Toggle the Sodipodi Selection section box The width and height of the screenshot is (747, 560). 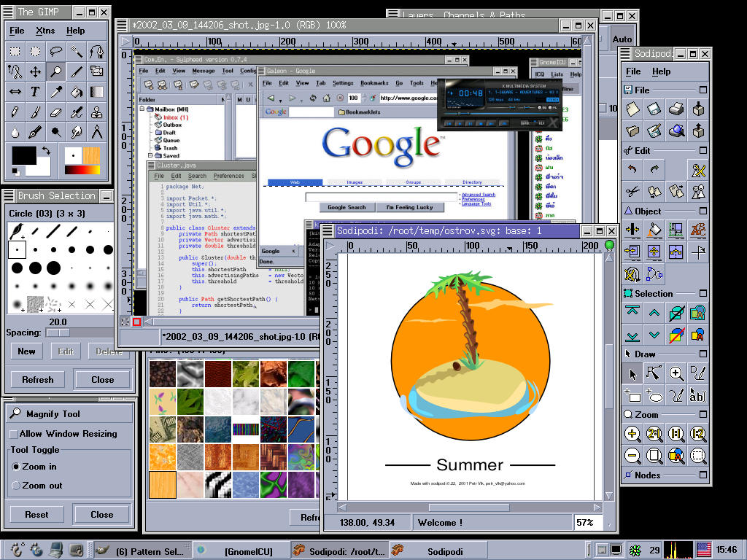(x=703, y=293)
